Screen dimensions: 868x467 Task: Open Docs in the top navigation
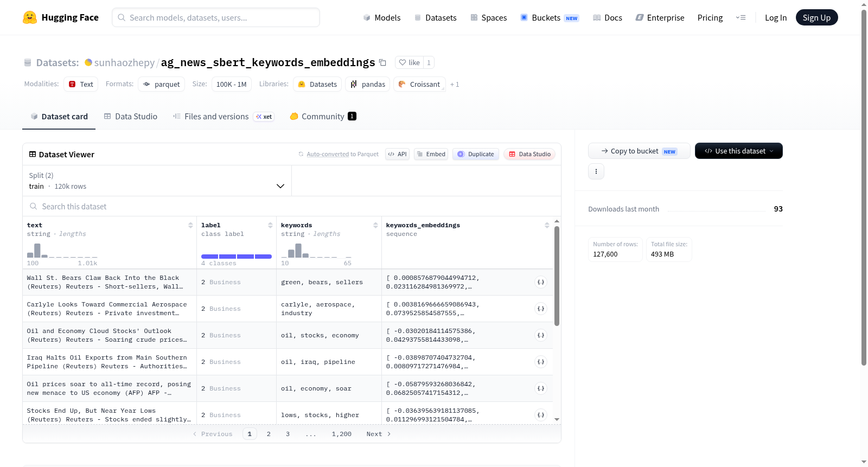pyautogui.click(x=607, y=17)
